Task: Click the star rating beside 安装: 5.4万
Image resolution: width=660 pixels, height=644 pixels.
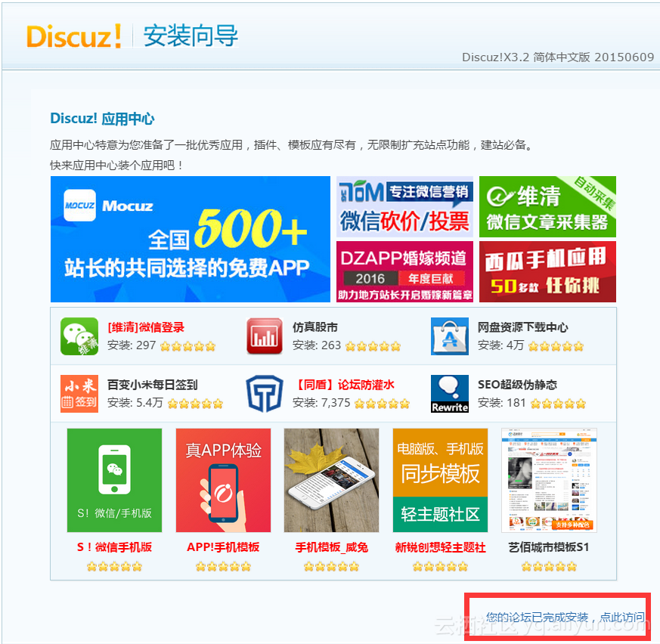Action: point(195,404)
